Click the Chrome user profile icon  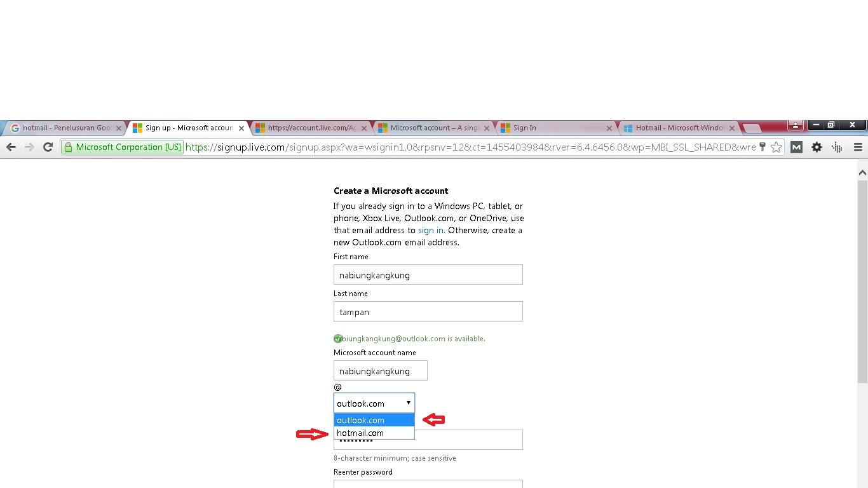pos(796,125)
